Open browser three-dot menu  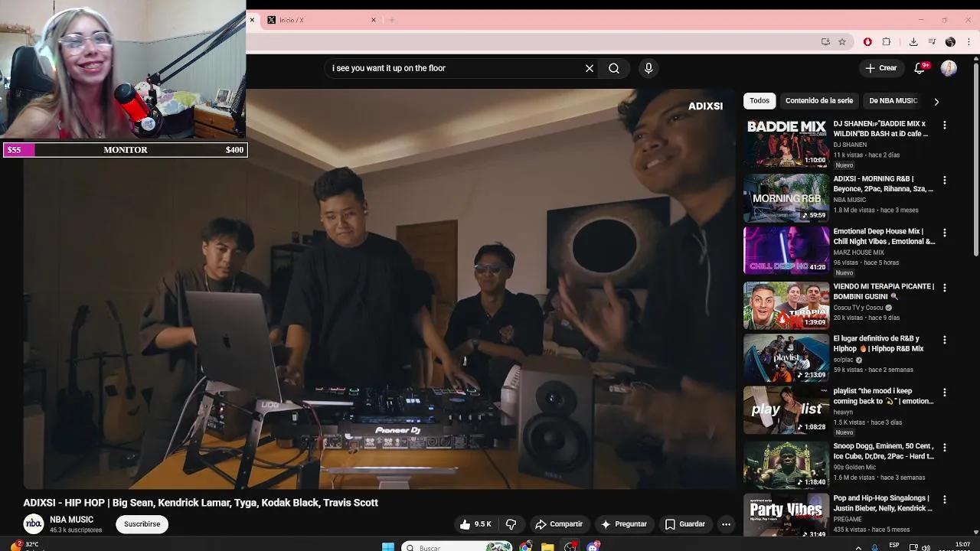tap(968, 42)
